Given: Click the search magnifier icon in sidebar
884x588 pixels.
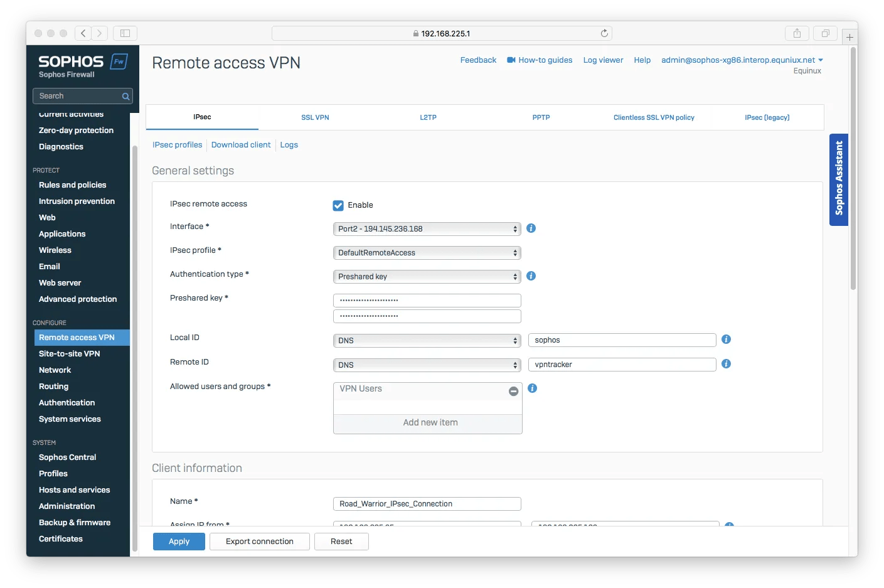Looking at the screenshot, I should pyautogui.click(x=125, y=96).
